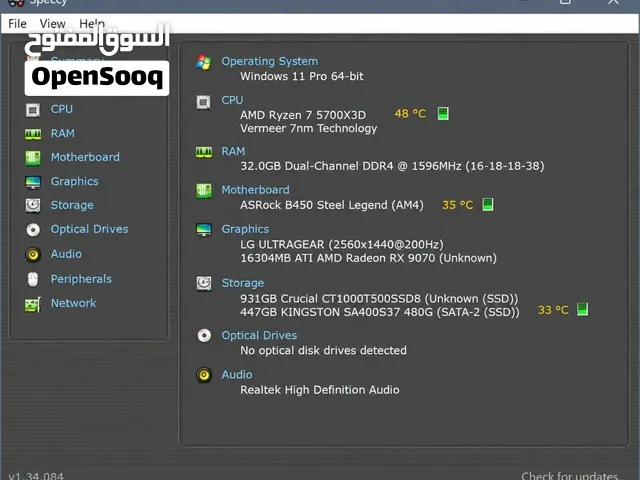Screen dimensions: 640x480
Task: Select Graphics in the sidebar list
Action: pos(74,181)
